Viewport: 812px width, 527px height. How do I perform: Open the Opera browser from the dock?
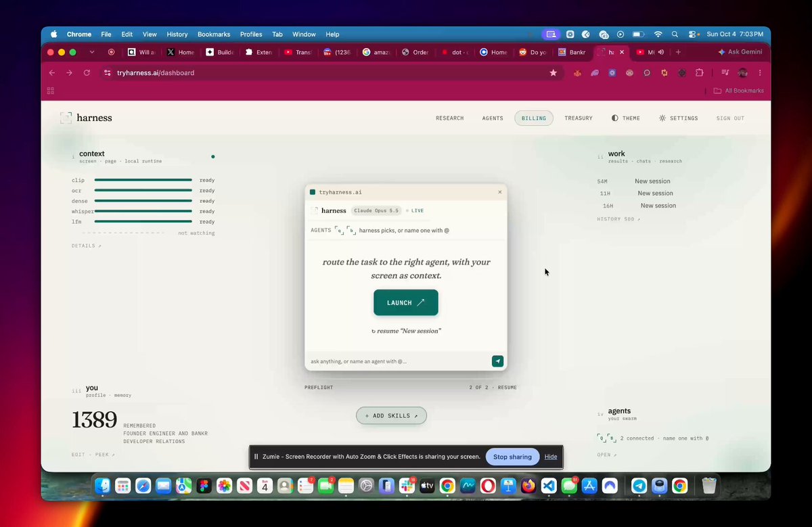coord(488,486)
